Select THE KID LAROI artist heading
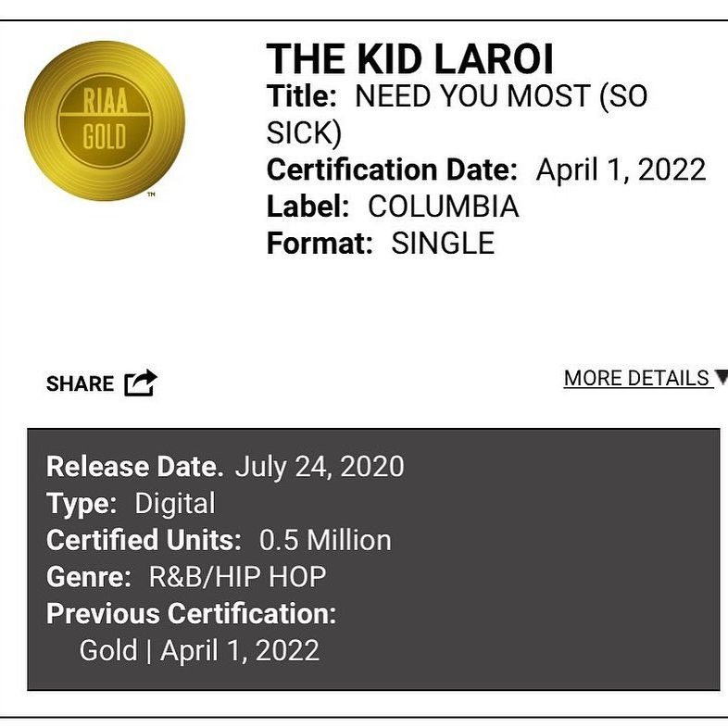The height and width of the screenshot is (728, 728). pyautogui.click(x=410, y=59)
